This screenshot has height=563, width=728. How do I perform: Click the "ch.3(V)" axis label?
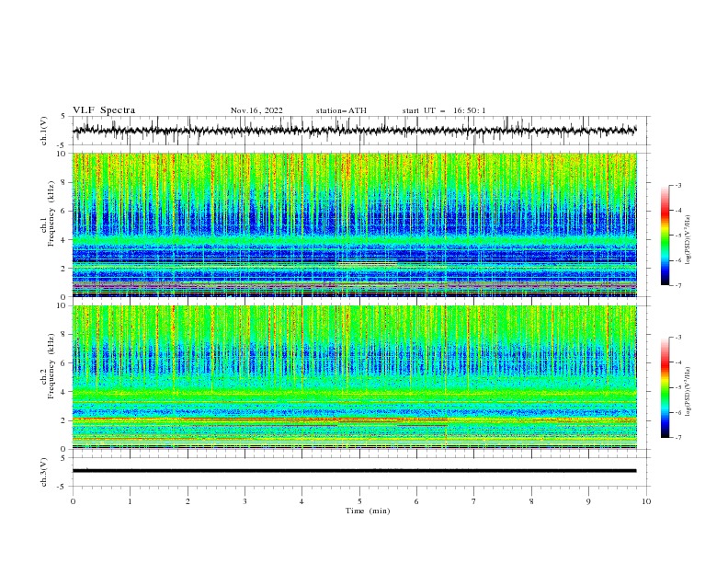coord(44,472)
